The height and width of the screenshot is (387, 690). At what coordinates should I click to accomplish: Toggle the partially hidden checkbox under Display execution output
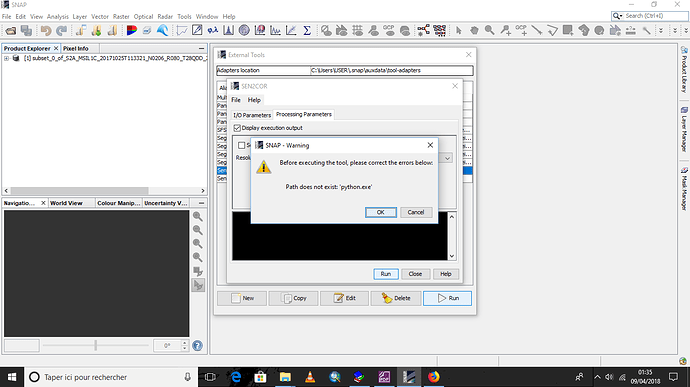[241, 145]
